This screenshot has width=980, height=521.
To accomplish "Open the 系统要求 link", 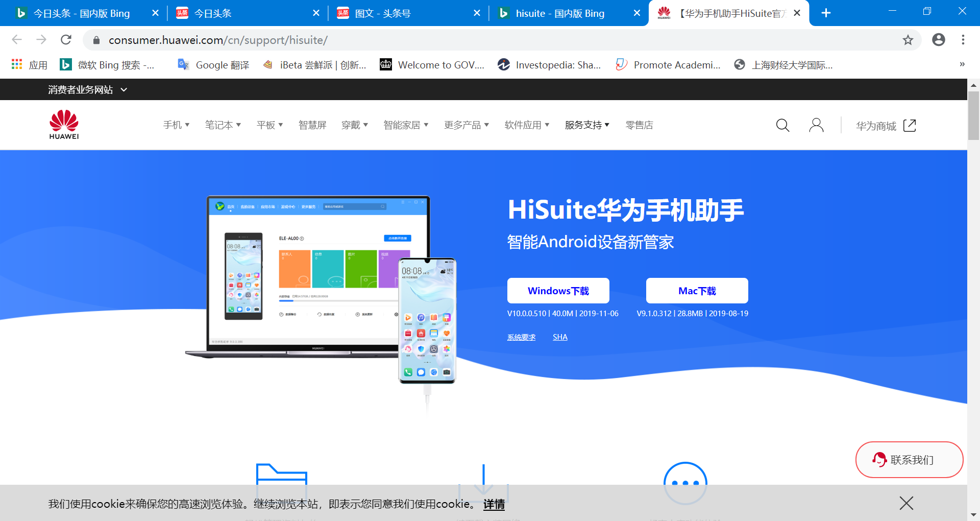I will [521, 337].
